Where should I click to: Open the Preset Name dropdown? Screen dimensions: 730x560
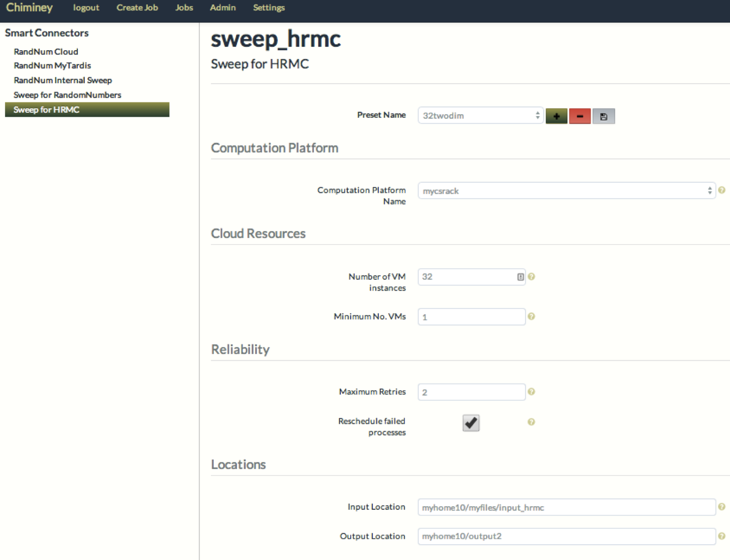click(x=480, y=116)
